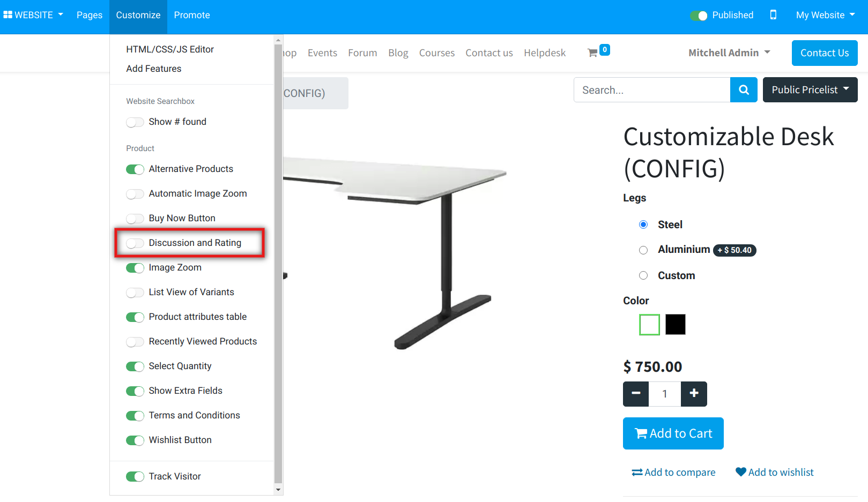Open the Promote menu
This screenshot has height=502, width=868.
(192, 15)
